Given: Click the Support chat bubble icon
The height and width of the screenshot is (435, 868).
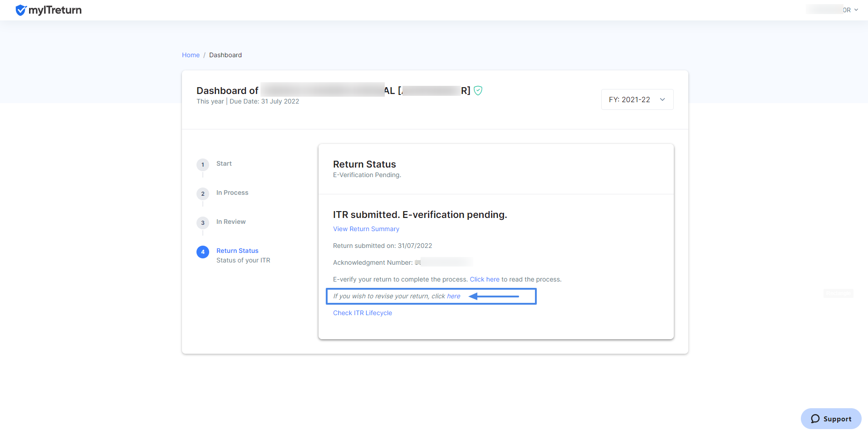Looking at the screenshot, I should (x=815, y=419).
